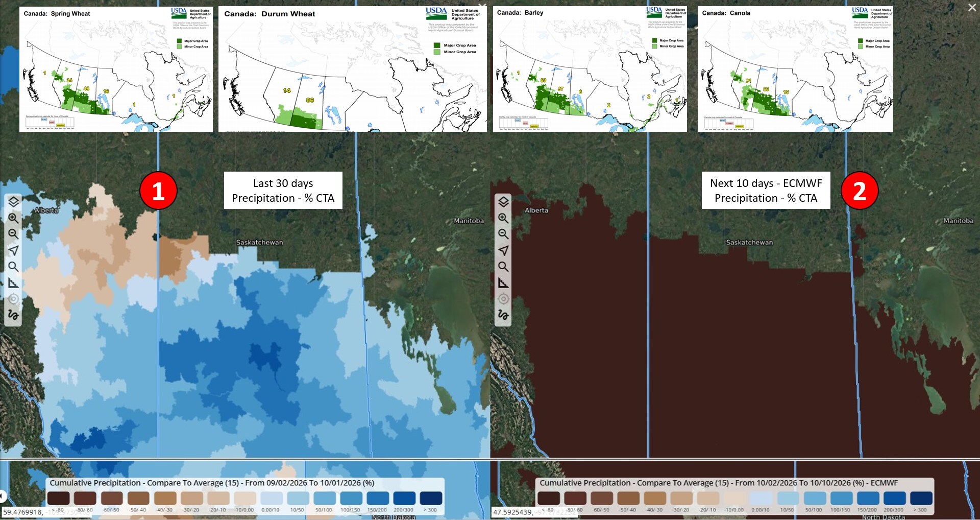Close the viewer with the top-right X
980x520 pixels.
tap(972, 7)
